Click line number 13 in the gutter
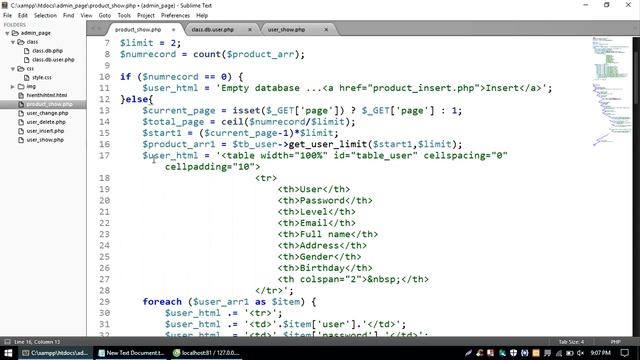 104,111
